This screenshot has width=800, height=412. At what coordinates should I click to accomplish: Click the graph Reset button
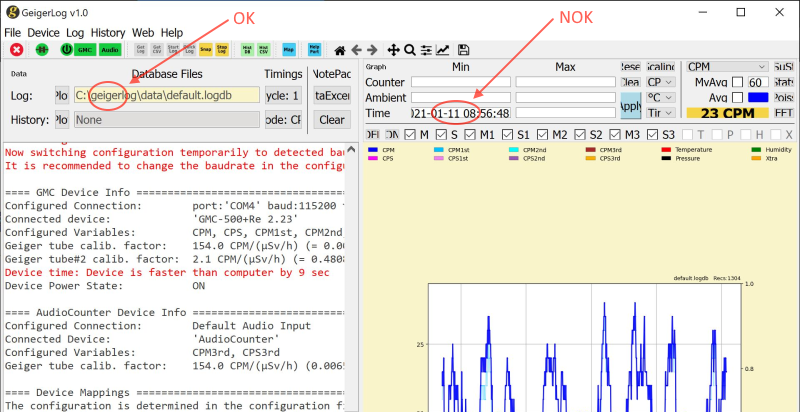pos(630,67)
